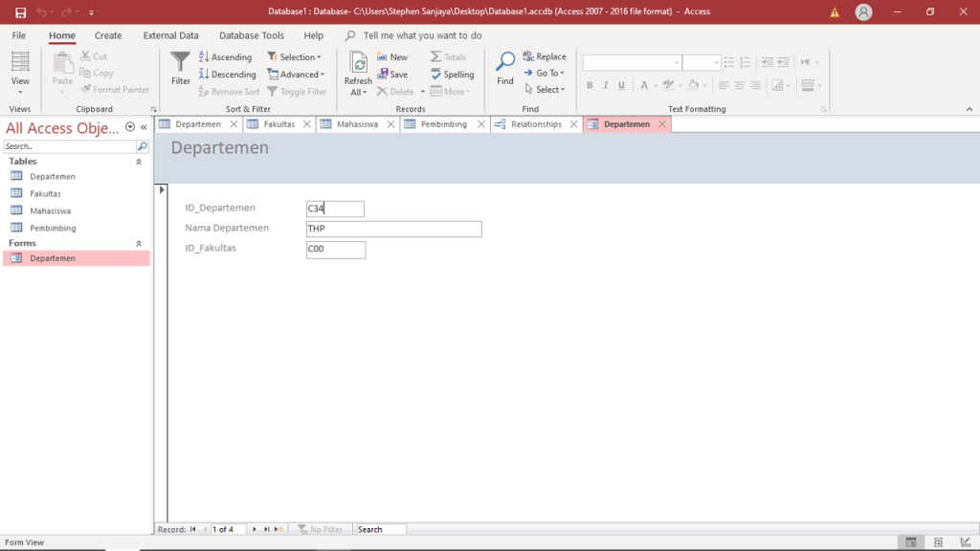Screen dimensions: 980x551
Task: Switch to Design View in status bar
Action: tap(964, 542)
